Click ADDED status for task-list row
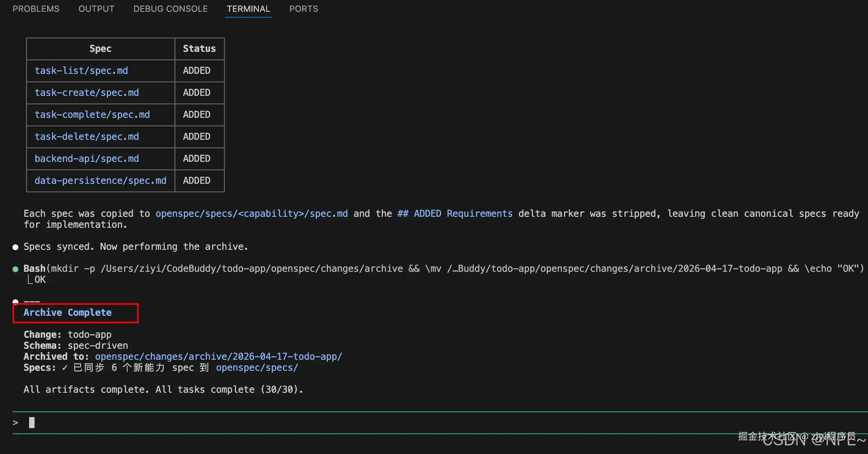The width and height of the screenshot is (868, 454). [197, 71]
